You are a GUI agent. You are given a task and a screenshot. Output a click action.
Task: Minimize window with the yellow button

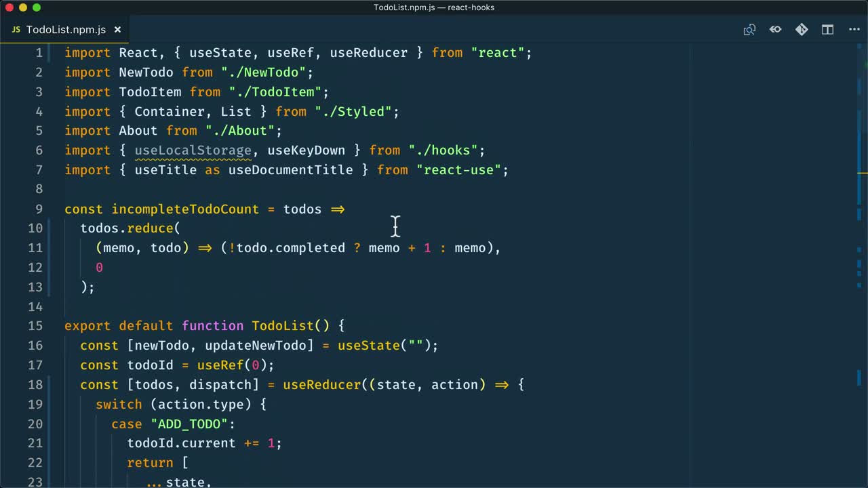pos(23,7)
